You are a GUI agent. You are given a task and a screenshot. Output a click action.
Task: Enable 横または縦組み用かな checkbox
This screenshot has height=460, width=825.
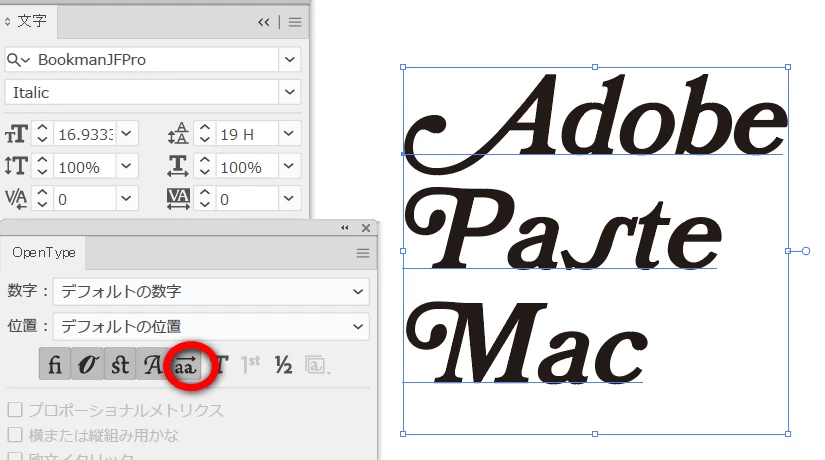pos(15,435)
